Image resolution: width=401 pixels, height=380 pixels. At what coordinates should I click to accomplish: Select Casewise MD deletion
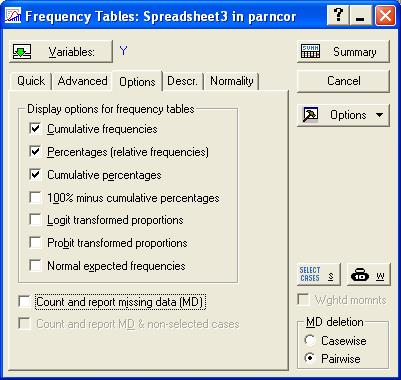coord(310,340)
